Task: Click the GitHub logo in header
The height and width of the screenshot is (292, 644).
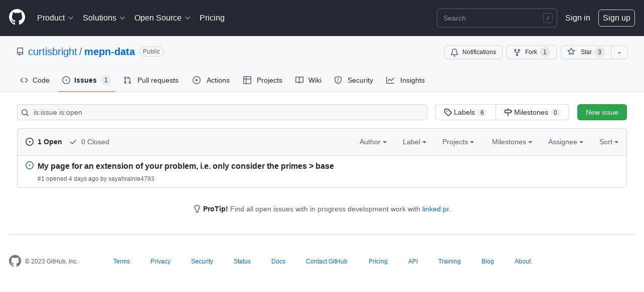Action: pos(17,18)
